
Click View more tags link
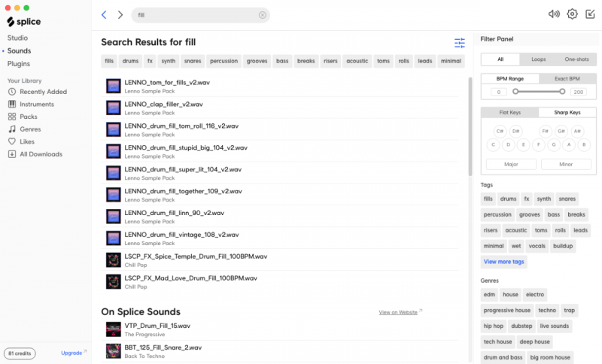(x=503, y=262)
